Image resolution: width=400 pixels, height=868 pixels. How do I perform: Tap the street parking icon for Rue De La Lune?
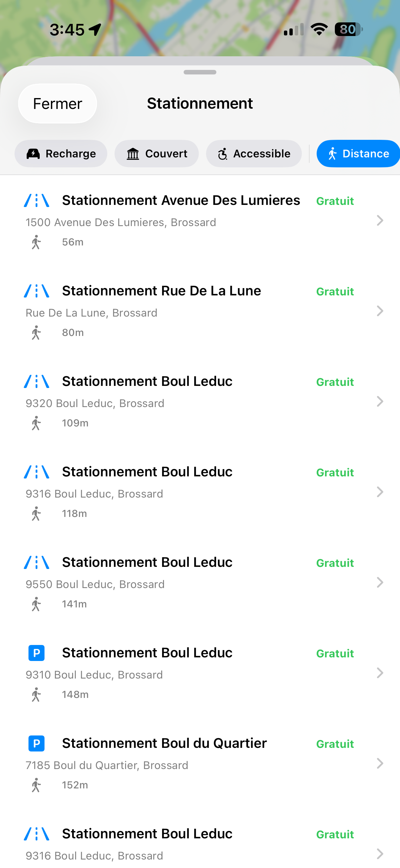coord(36,291)
